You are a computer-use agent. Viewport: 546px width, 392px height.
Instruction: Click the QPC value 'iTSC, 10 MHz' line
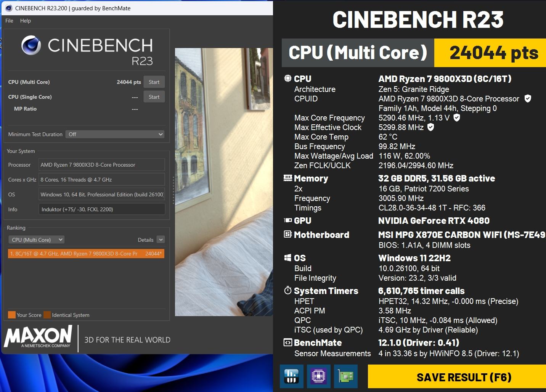pyautogui.click(x=438, y=320)
